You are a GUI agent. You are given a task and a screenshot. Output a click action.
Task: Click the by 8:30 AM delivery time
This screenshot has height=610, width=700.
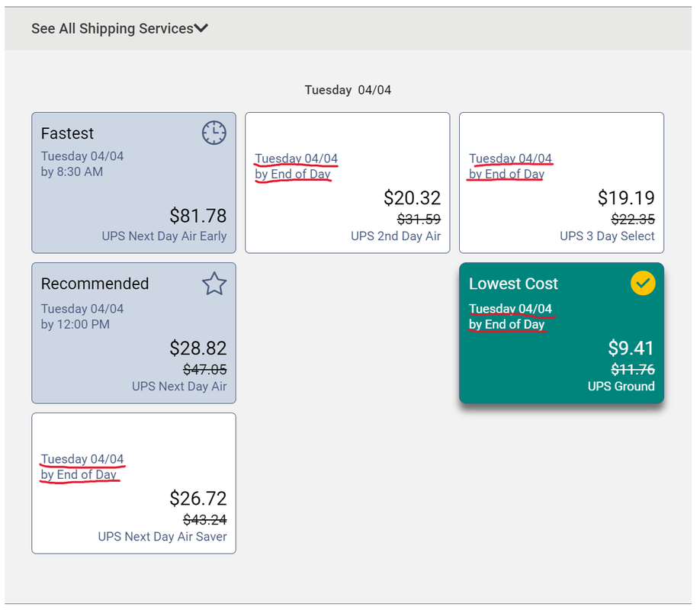click(72, 172)
